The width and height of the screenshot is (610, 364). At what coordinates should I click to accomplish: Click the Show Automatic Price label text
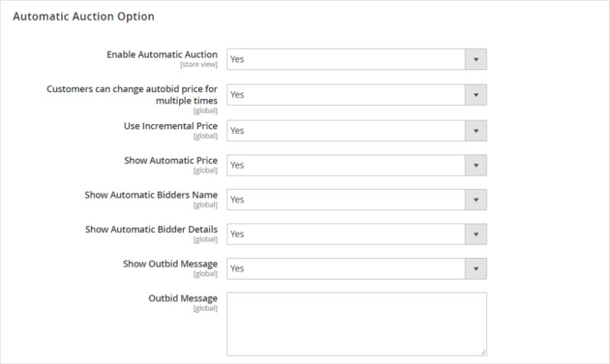point(170,161)
